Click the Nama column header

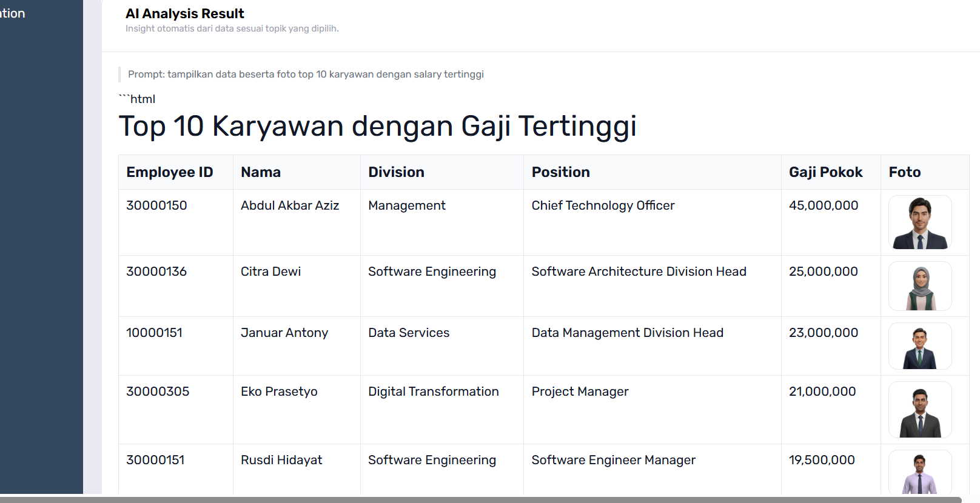(261, 172)
